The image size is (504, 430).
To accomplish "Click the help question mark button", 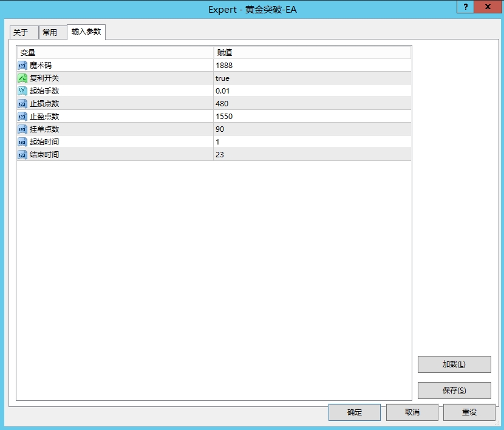I will 466,7.
